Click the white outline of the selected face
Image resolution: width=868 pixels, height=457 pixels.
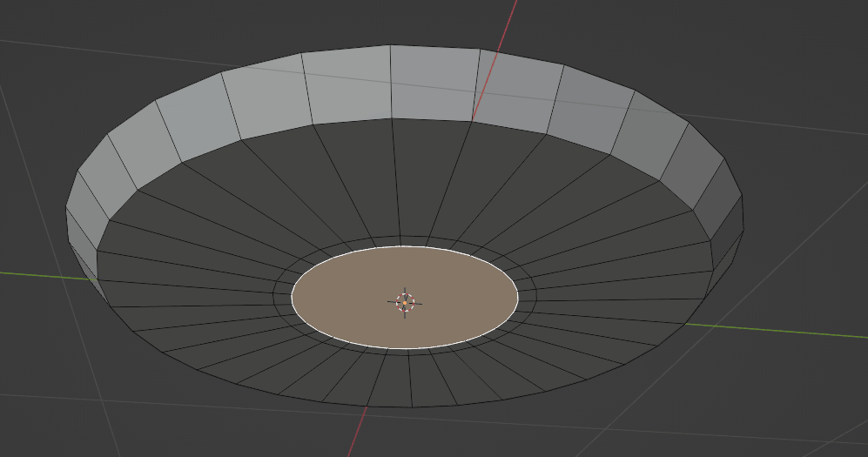coord(405,246)
